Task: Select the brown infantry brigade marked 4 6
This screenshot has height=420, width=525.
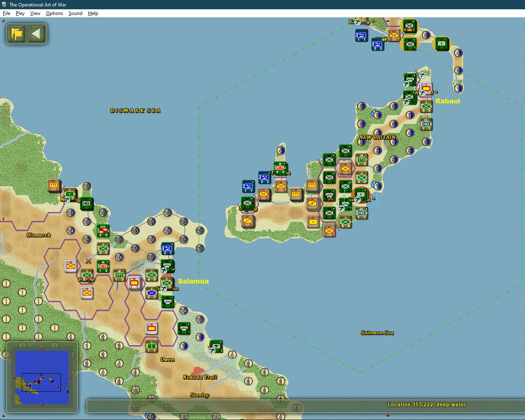Action: pyautogui.click(x=361, y=178)
